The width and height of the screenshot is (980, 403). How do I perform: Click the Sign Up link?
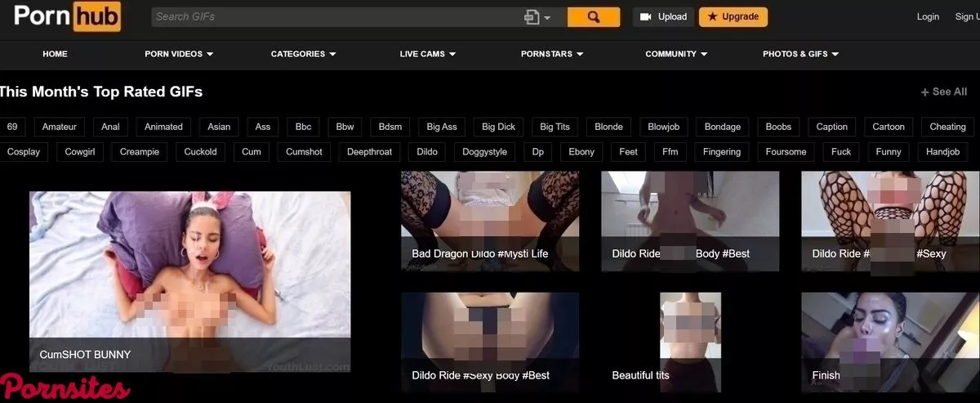coord(966,17)
